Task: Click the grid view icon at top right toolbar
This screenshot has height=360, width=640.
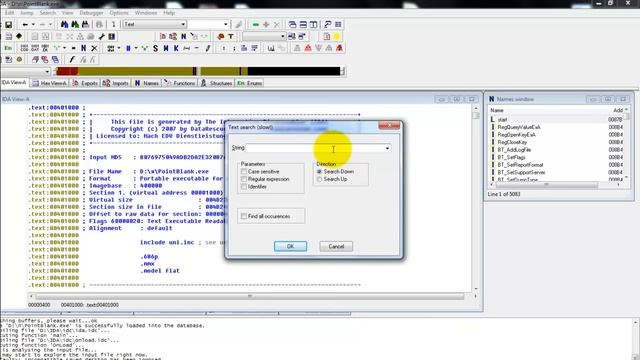Action: pyautogui.click(x=338, y=24)
